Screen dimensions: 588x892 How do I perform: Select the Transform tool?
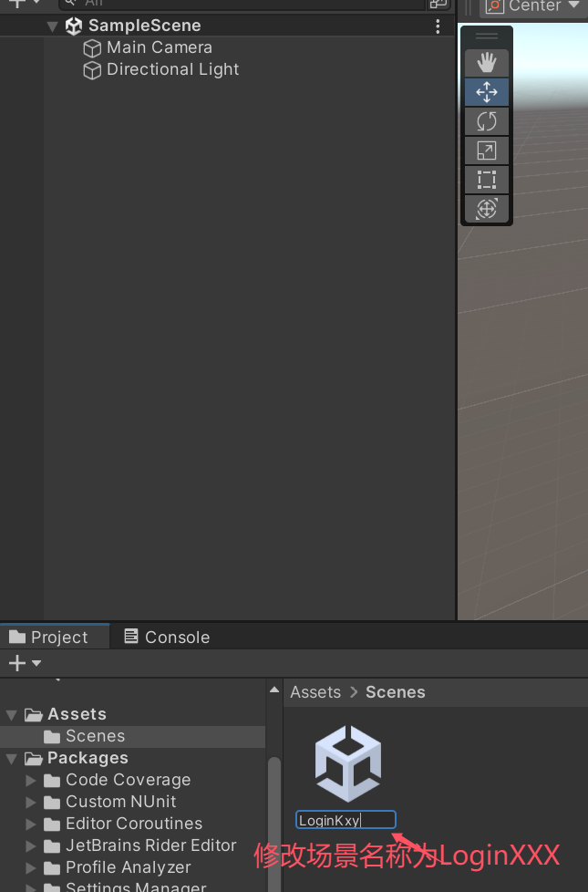pos(487,209)
